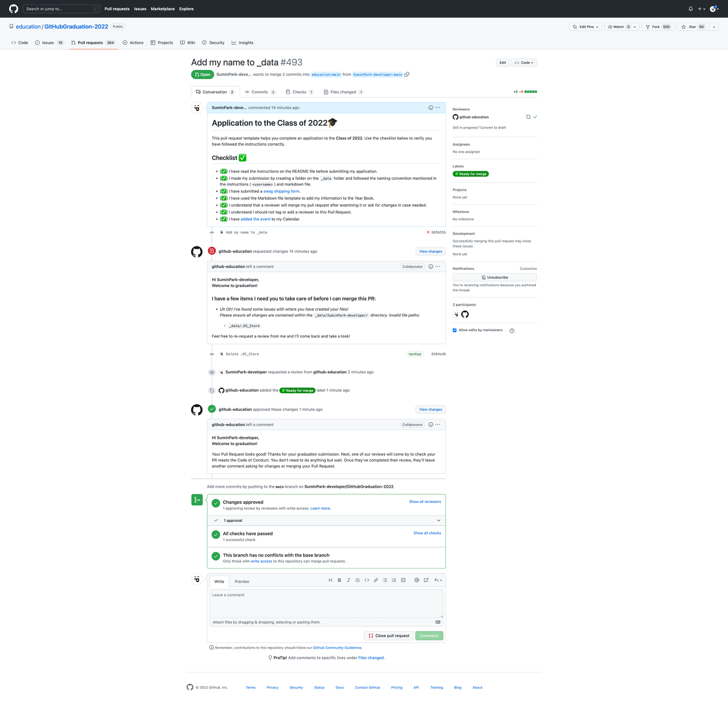Screen dimensions: 728x705
Task: Click Customize notifications link
Action: (x=528, y=269)
